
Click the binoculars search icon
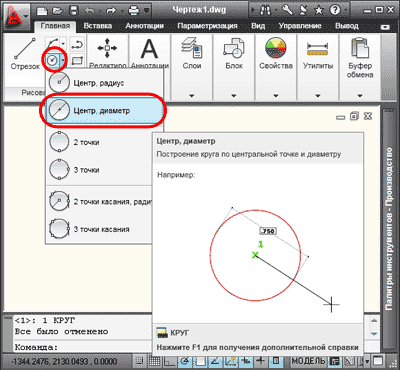point(266,11)
